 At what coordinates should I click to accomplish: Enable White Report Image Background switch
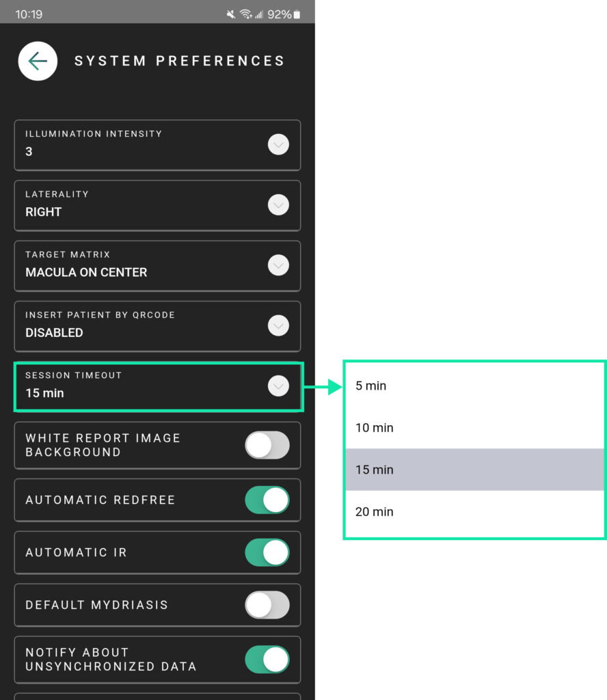[x=267, y=445]
